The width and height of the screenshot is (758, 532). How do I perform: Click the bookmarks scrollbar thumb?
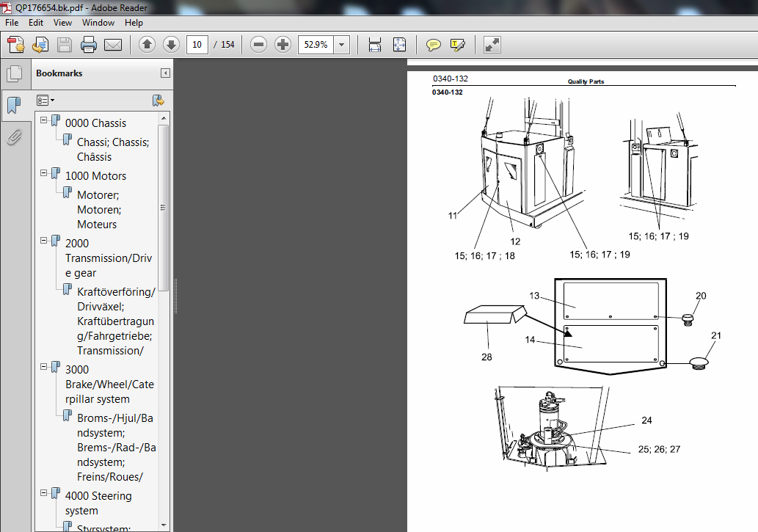[x=163, y=208]
